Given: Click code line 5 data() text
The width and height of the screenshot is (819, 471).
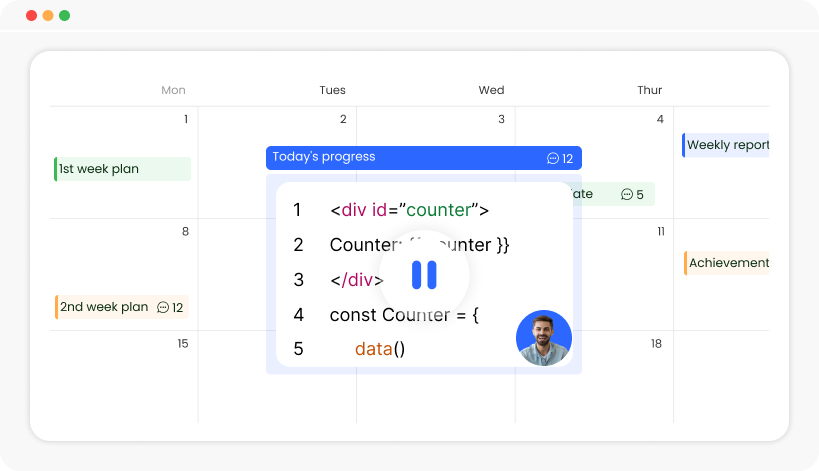Looking at the screenshot, I should pos(380,348).
